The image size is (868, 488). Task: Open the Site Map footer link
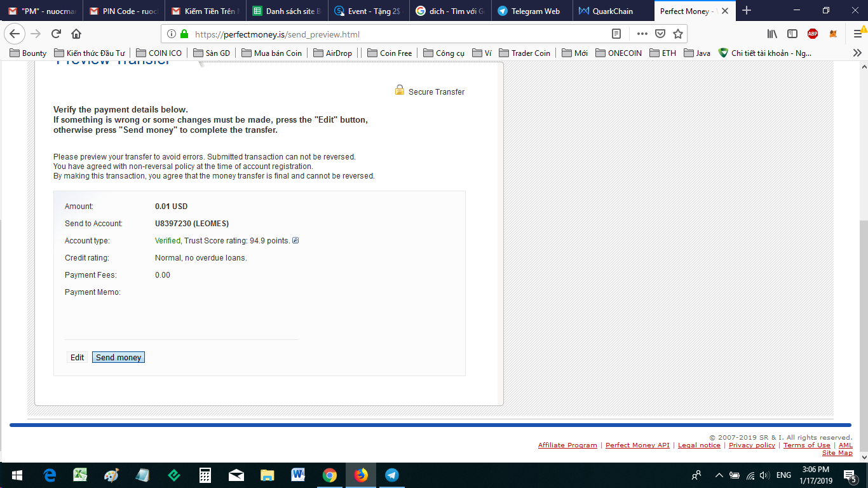click(837, 453)
